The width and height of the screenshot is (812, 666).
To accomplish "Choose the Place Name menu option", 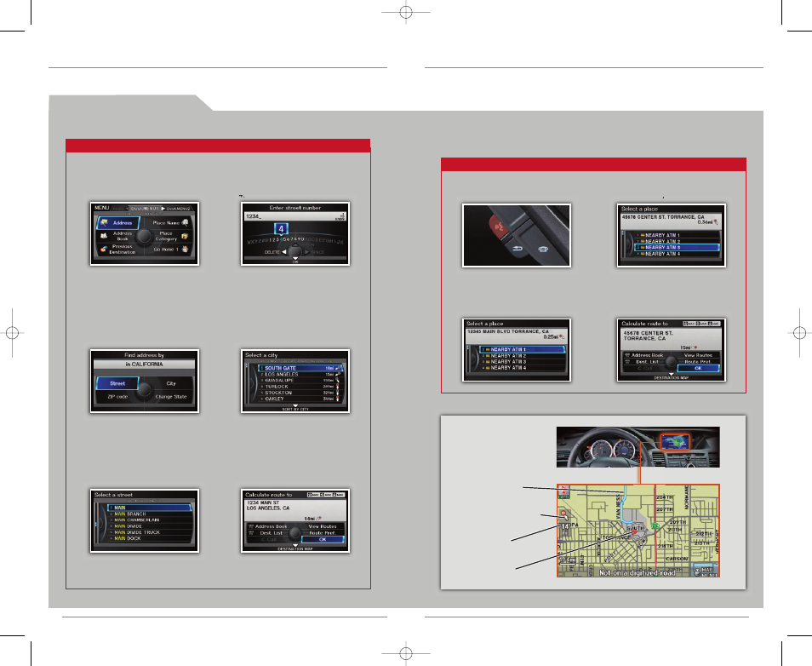I will [166, 223].
